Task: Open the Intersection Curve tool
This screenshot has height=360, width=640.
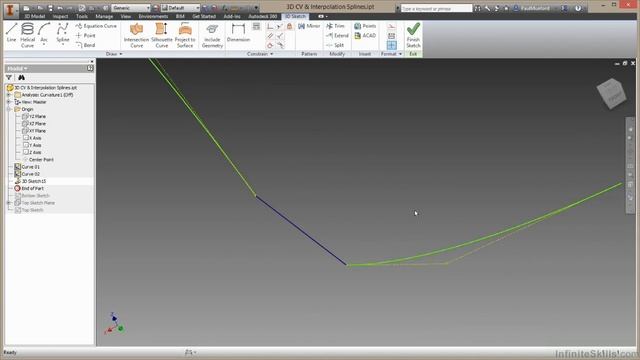Action: 136,35
